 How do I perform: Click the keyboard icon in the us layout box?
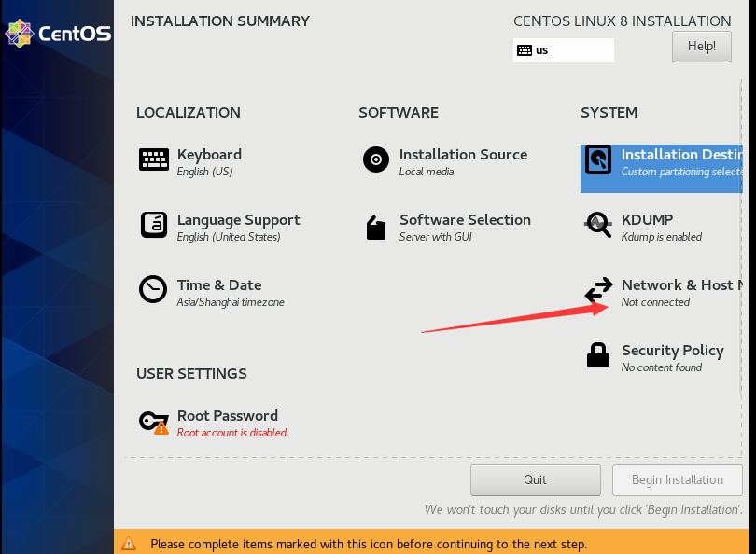[525, 50]
